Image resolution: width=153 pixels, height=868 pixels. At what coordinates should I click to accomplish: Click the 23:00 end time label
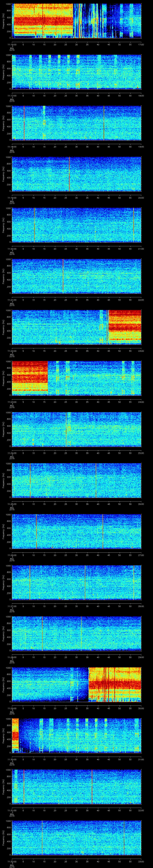pos(141,351)
